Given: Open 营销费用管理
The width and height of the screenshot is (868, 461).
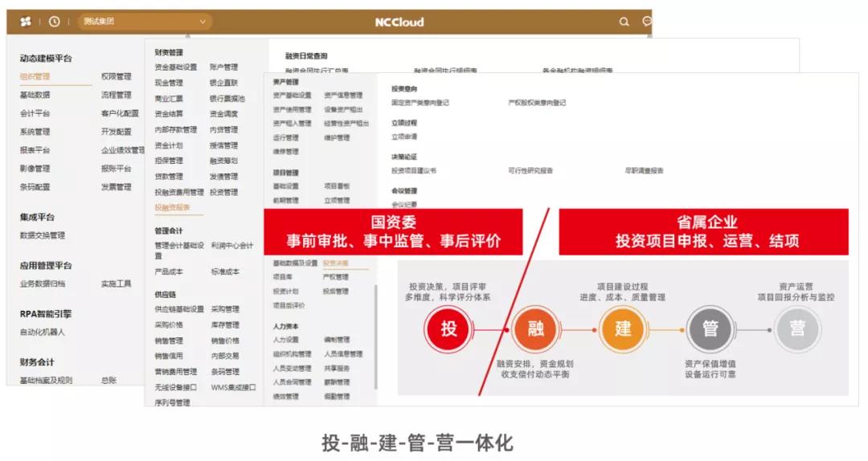Looking at the screenshot, I should (x=176, y=371).
